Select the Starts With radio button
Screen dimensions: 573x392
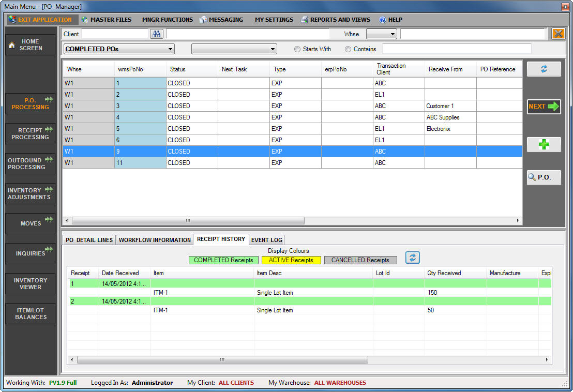[297, 49]
